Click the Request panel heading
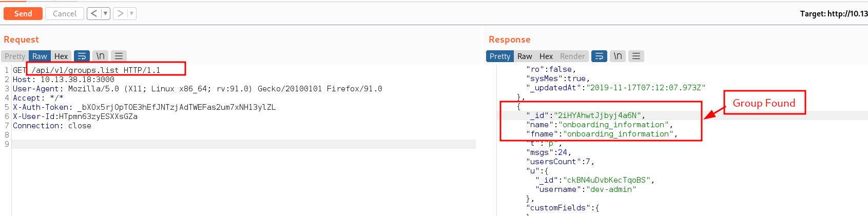Image resolution: width=868 pixels, height=216 pixels. click(x=21, y=40)
